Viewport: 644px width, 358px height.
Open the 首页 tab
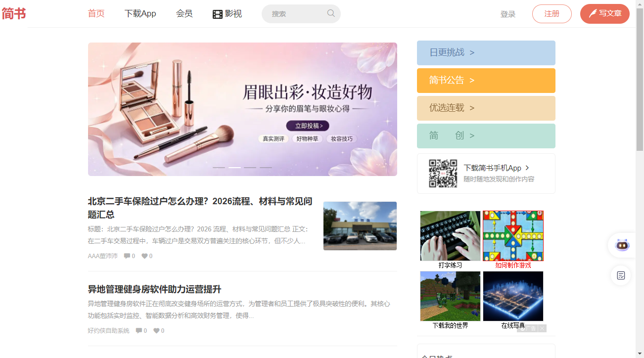point(96,14)
